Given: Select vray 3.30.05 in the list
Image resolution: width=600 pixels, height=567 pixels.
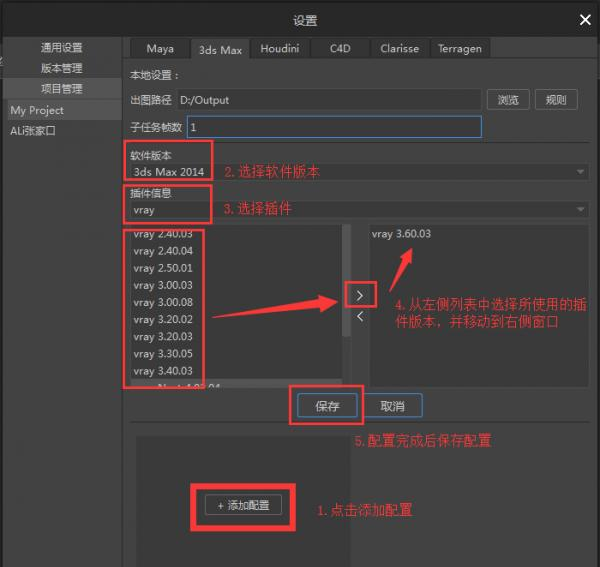Looking at the screenshot, I should [x=236, y=354].
